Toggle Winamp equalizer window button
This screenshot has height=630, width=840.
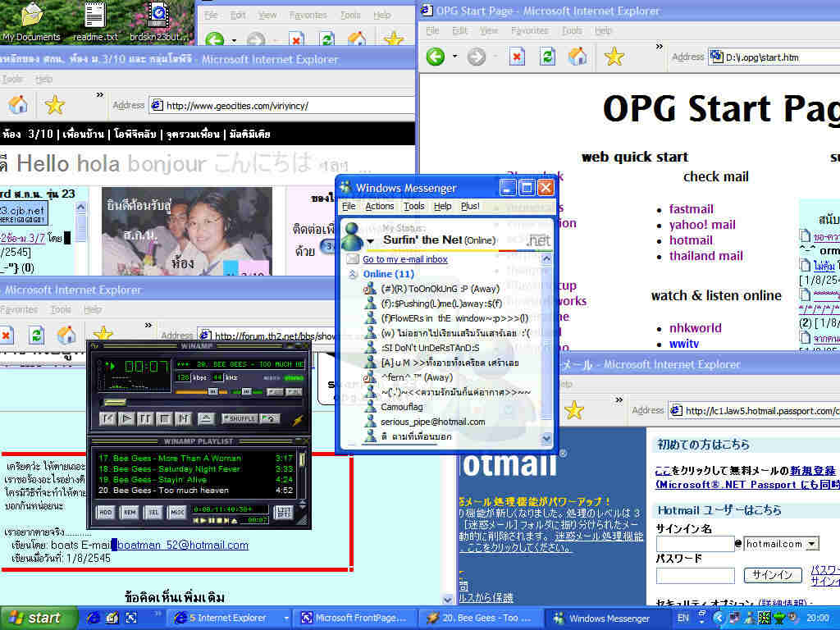[x=275, y=392]
